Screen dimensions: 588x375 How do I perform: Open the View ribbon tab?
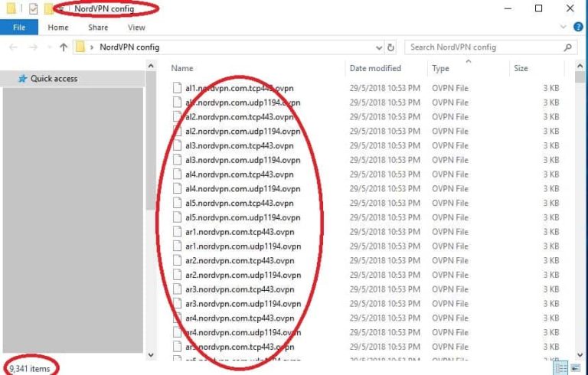(136, 28)
